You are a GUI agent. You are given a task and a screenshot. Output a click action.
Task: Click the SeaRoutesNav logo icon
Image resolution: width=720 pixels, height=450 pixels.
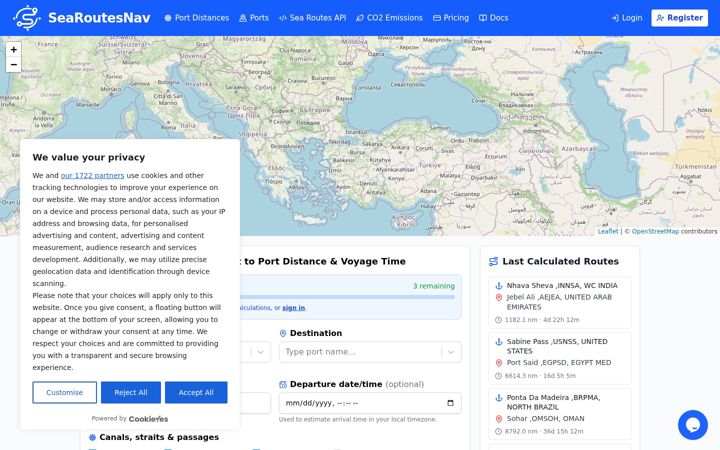click(x=27, y=18)
